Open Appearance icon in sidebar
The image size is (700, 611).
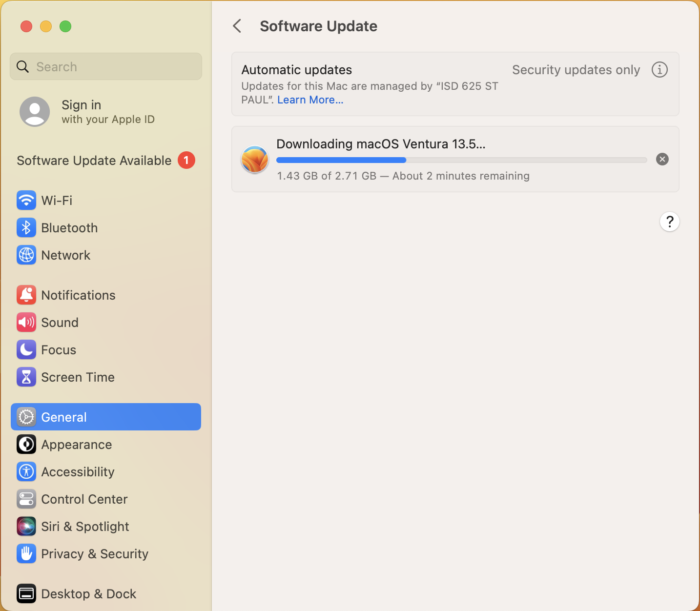pos(26,444)
